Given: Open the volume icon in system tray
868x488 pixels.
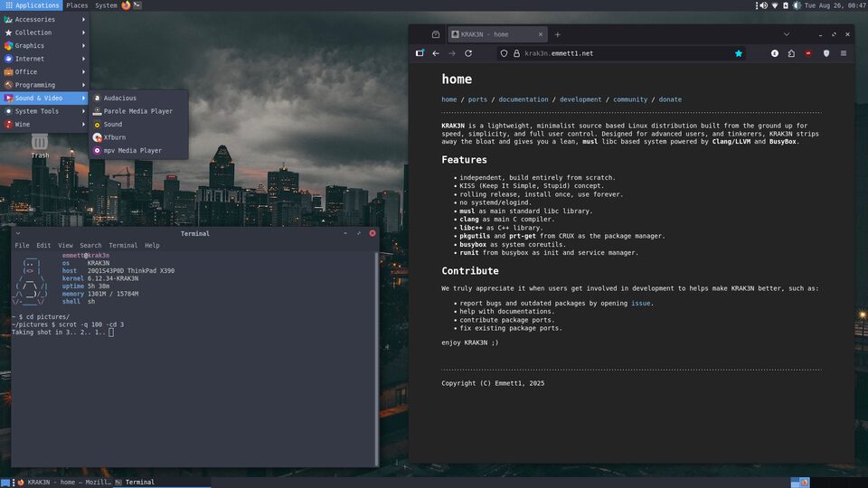Looking at the screenshot, I should 763,5.
